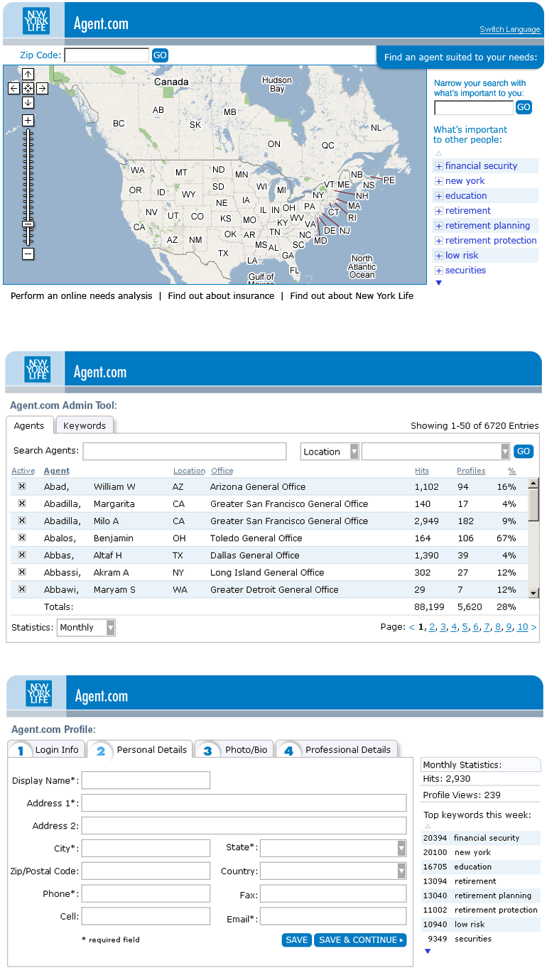This screenshot has height=980, width=547.
Task: Expand the education keyword
Action: [438, 196]
